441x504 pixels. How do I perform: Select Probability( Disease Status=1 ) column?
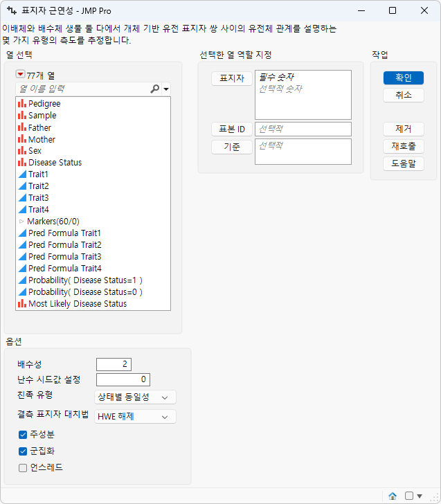coord(85,280)
